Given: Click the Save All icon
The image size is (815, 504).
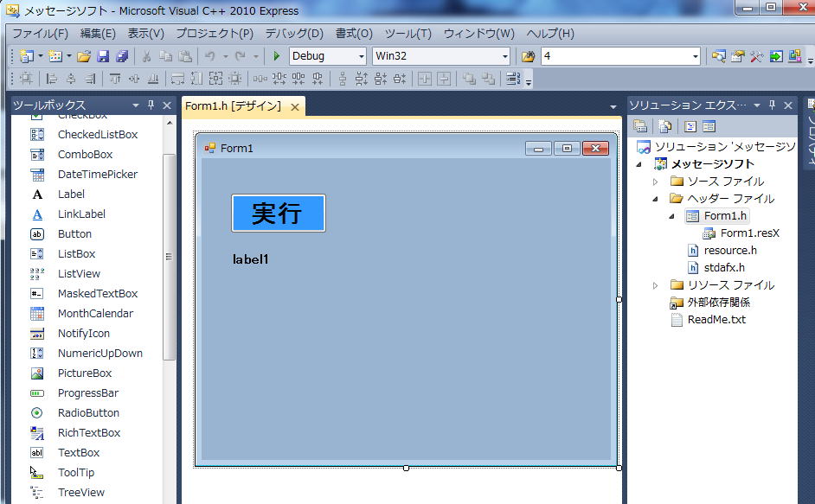Looking at the screenshot, I should pos(122,56).
